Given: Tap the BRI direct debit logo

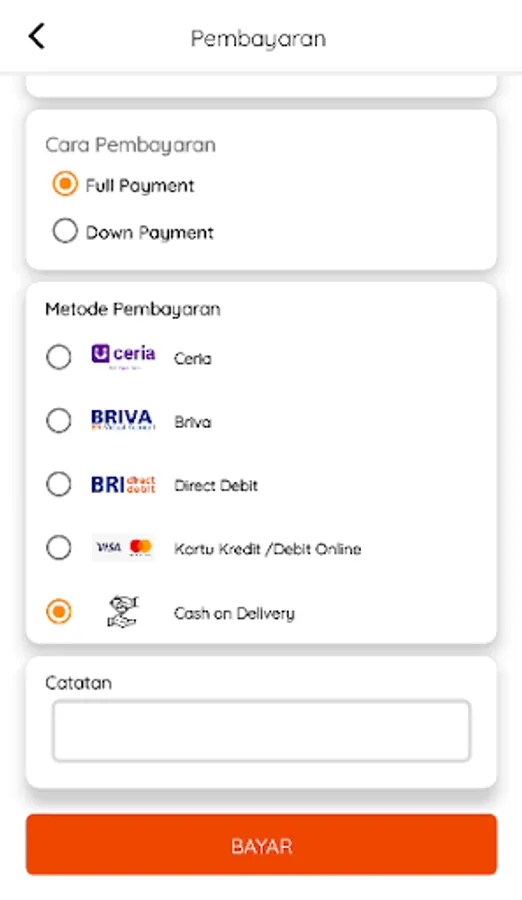Looking at the screenshot, I should (x=123, y=484).
